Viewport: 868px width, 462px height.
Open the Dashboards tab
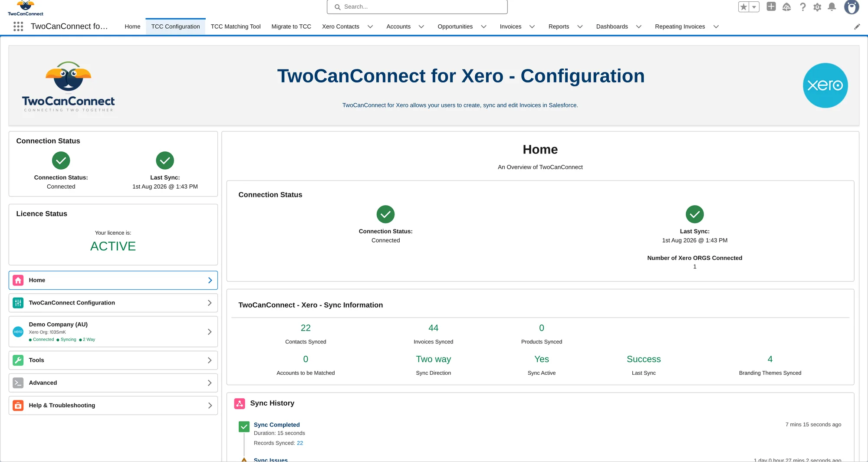tap(612, 26)
